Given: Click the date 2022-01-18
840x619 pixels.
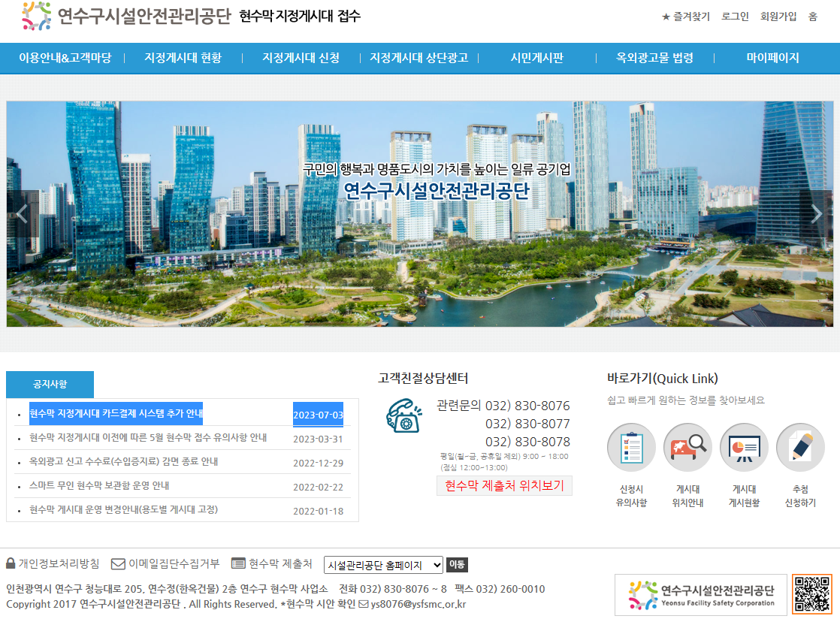Looking at the screenshot, I should click(319, 512).
